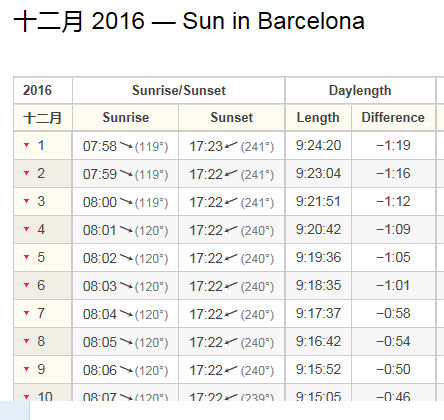Expand the red triangle for day 1
Image resolution: width=444 pixels, height=420 pixels.
(x=27, y=145)
